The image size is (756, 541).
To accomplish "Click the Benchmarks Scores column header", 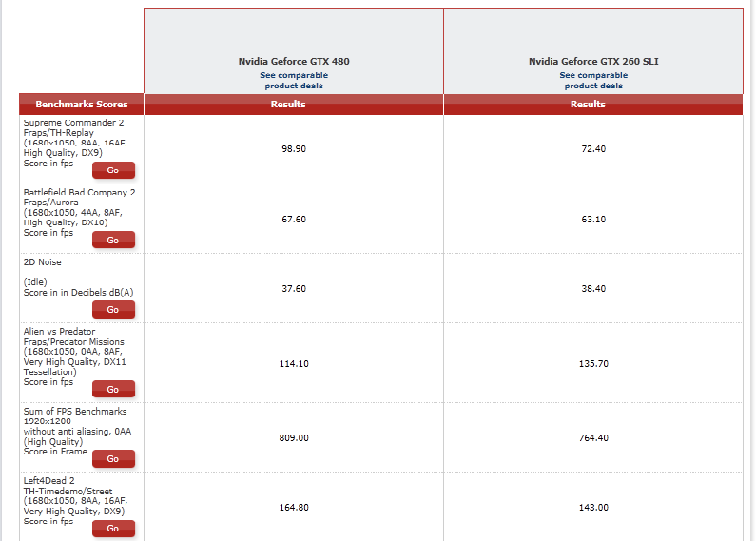I will click(82, 105).
